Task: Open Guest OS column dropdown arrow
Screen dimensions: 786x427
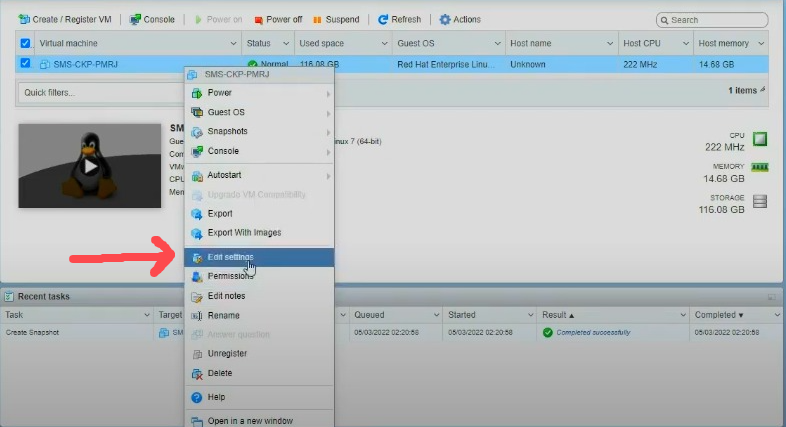Action: pyautogui.click(x=497, y=44)
